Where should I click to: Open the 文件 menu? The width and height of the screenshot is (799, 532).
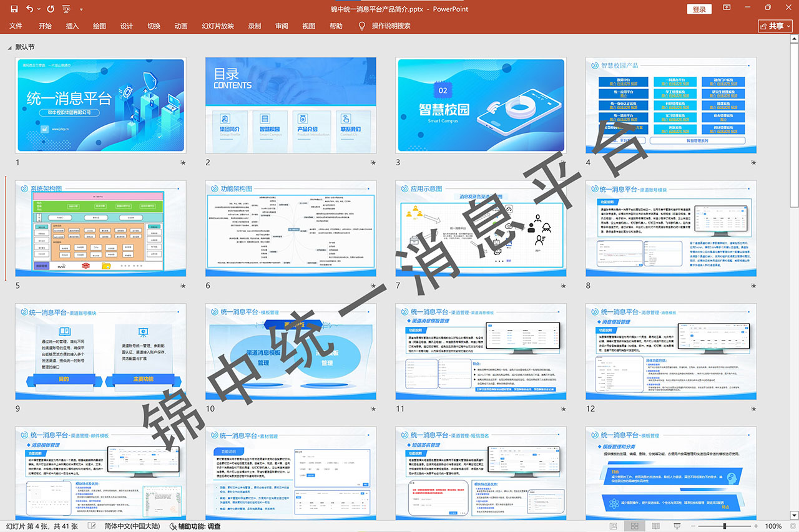coord(16,26)
